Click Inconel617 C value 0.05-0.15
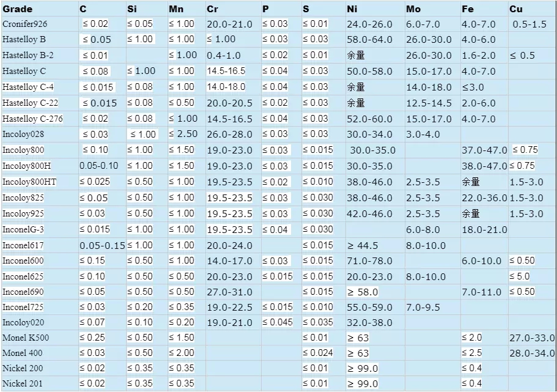The width and height of the screenshot is (557, 392). (x=102, y=246)
